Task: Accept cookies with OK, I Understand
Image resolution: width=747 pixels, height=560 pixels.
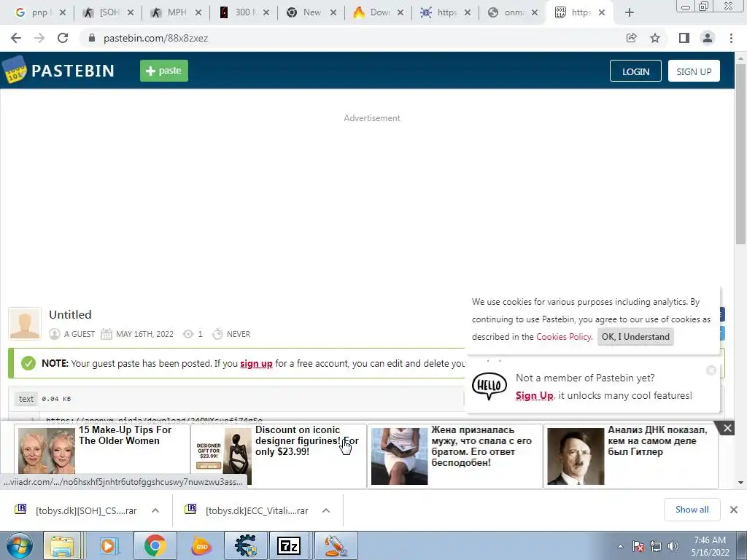Action: (x=635, y=337)
